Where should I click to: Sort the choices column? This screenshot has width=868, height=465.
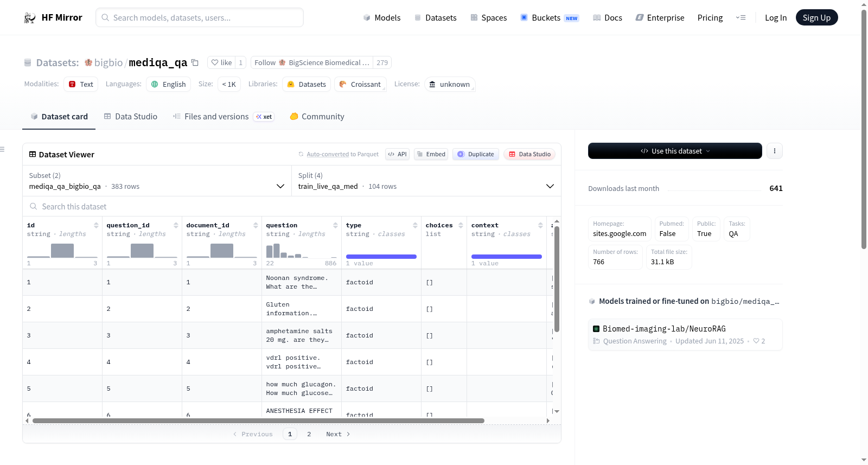coord(461,225)
